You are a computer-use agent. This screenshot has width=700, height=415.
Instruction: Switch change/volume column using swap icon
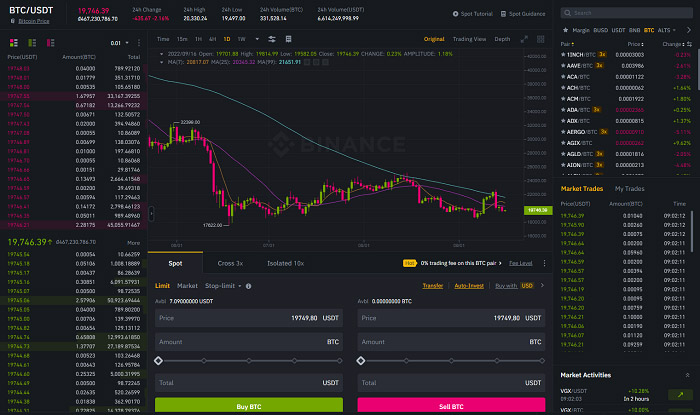coord(689,44)
